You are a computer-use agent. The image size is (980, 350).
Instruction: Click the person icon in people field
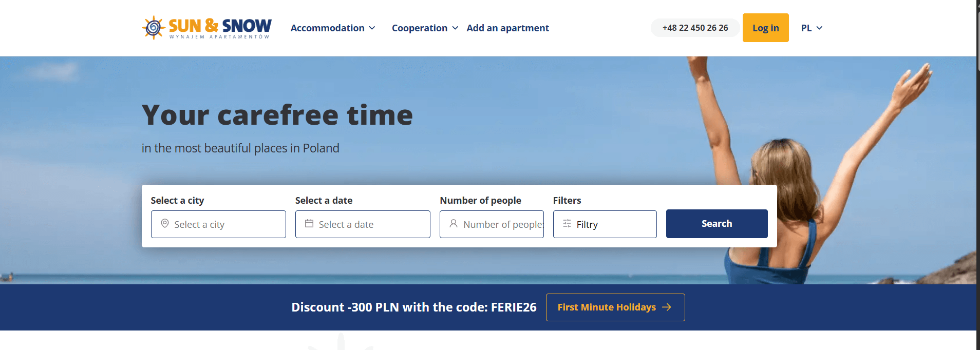pos(454,224)
